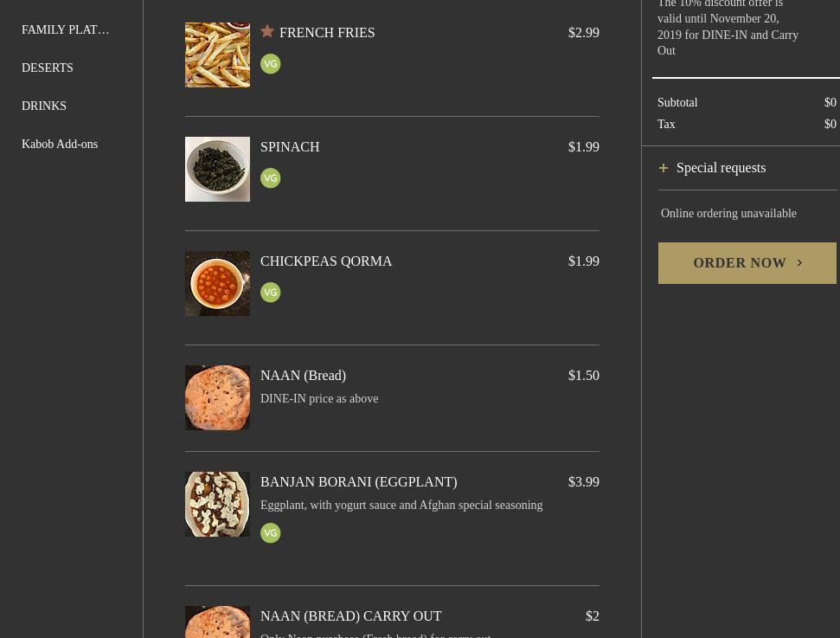Choose the Naan (Bread) Carry Out item

[x=351, y=616]
